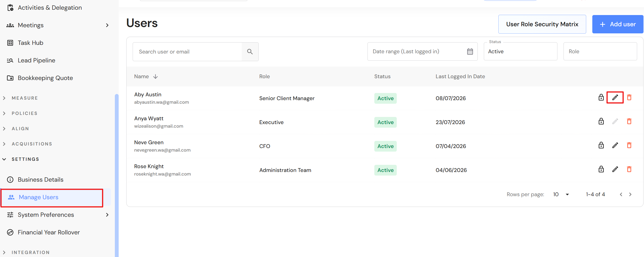Edit Aby Austin with the pencil icon
The height and width of the screenshot is (257, 644).
pos(615,98)
